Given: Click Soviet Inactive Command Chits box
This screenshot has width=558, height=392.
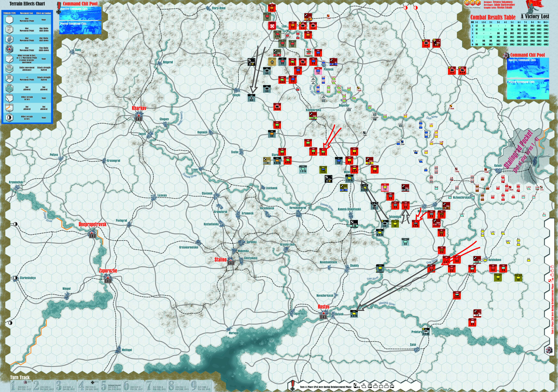Looking at the screenshot, I should (x=528, y=68).
